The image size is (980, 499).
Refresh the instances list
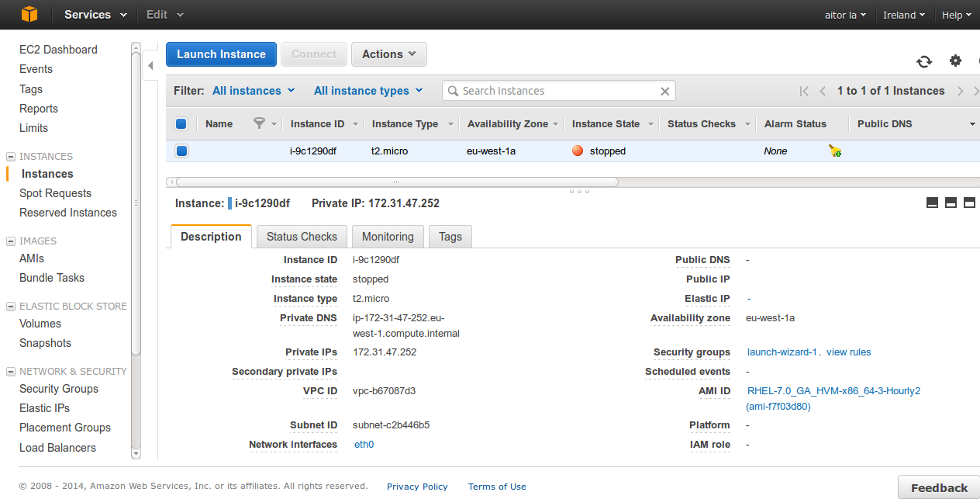(x=923, y=62)
